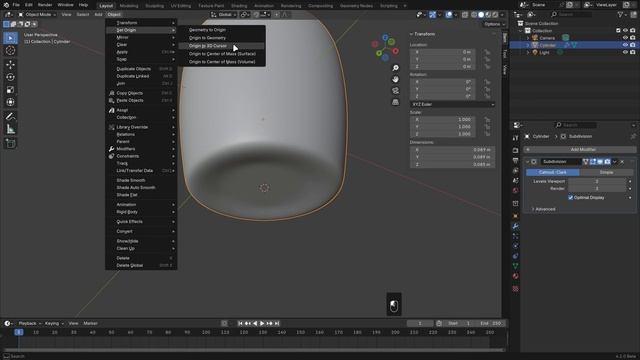Choose Origin to Geometry
Screen dimensions: 640x360
[x=222, y=38]
